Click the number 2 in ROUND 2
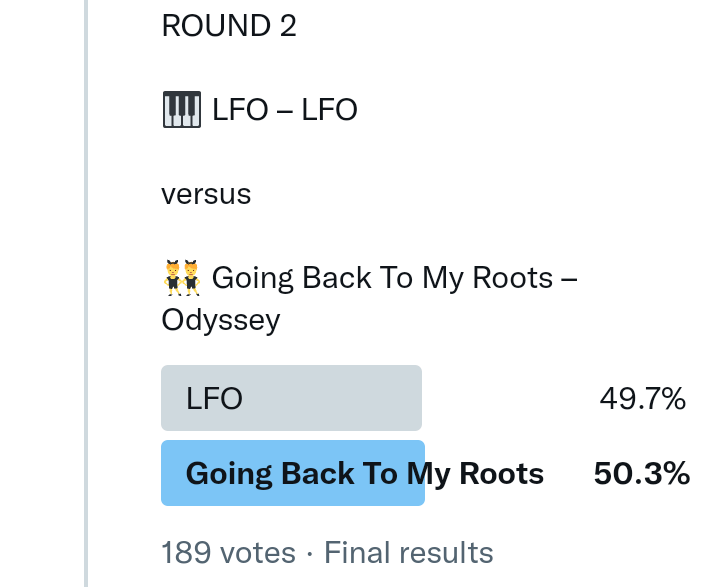Screen dimensions: 720x587 coord(287,26)
